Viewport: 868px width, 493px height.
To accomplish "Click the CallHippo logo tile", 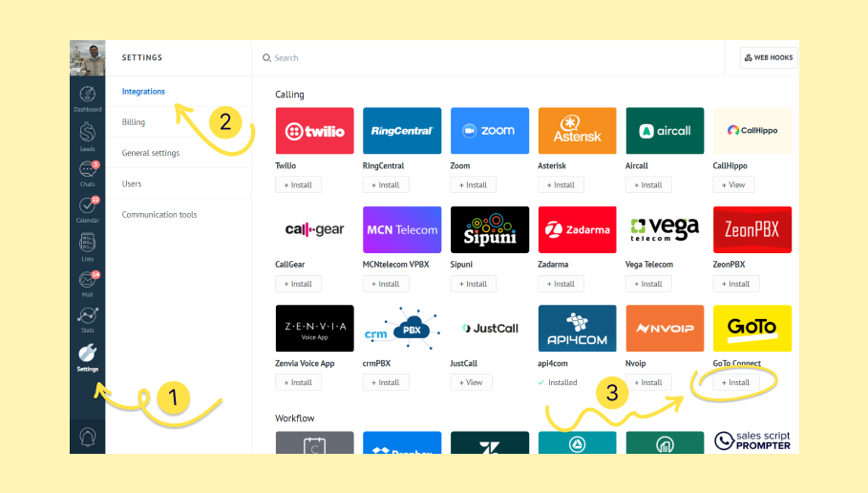I will coord(752,131).
